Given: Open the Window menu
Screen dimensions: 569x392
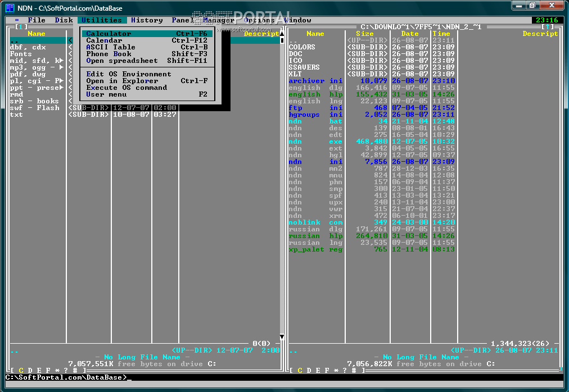Looking at the screenshot, I should click(x=297, y=20).
